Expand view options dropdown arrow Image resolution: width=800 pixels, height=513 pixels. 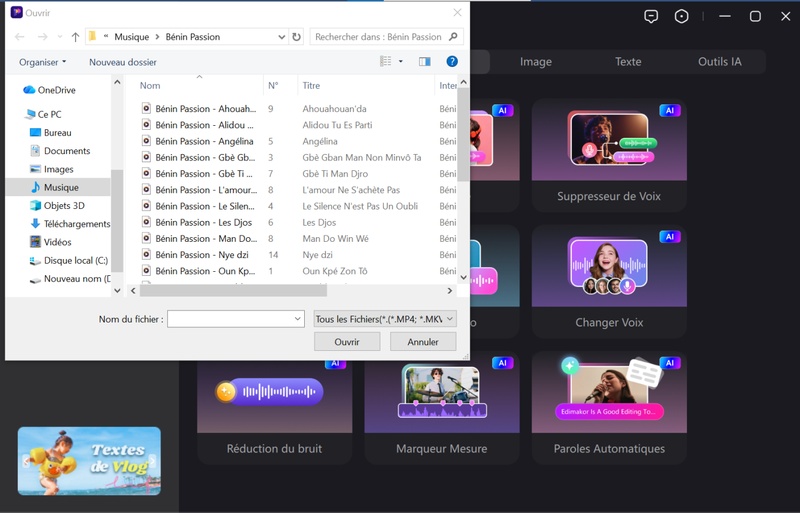click(x=401, y=62)
